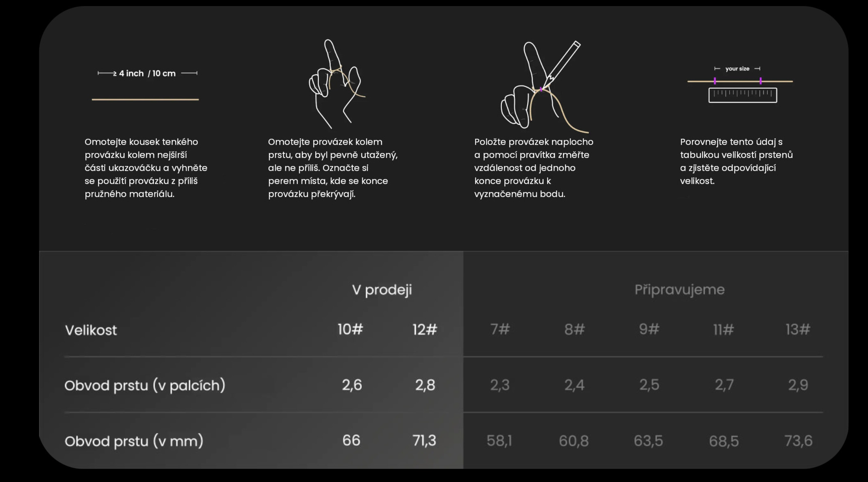The height and width of the screenshot is (482, 868).
Task: Click the 'Porovnejte tento údaj' instruction text
Action: point(736,161)
